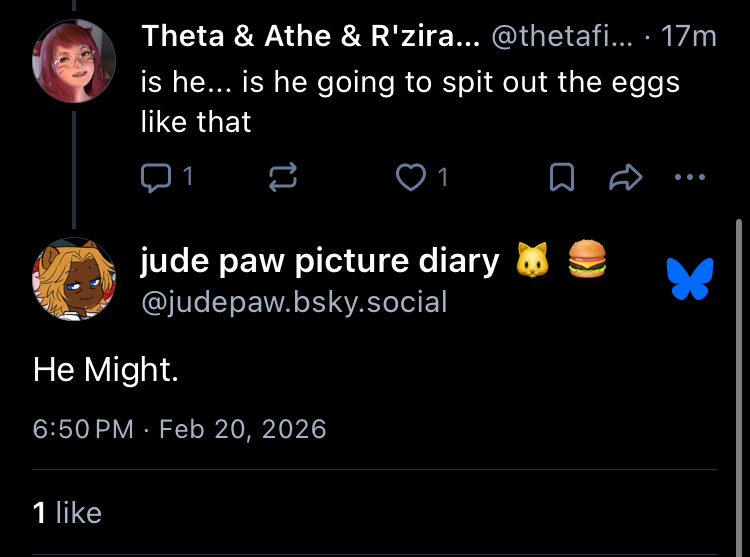Open more options ellipsis on Theta's reply
Image resolution: width=750 pixels, height=557 pixels.
coord(690,178)
